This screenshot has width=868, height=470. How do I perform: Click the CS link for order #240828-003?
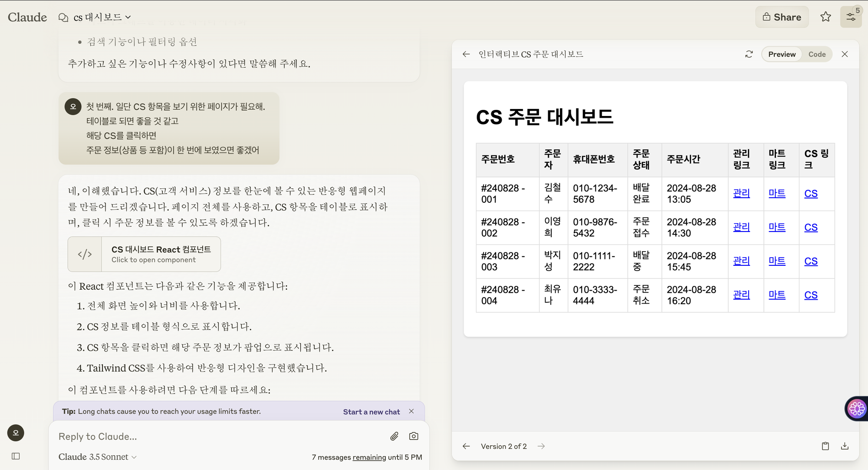810,261
